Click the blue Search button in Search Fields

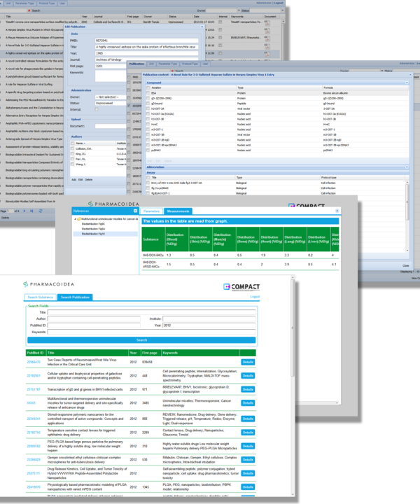point(141,340)
